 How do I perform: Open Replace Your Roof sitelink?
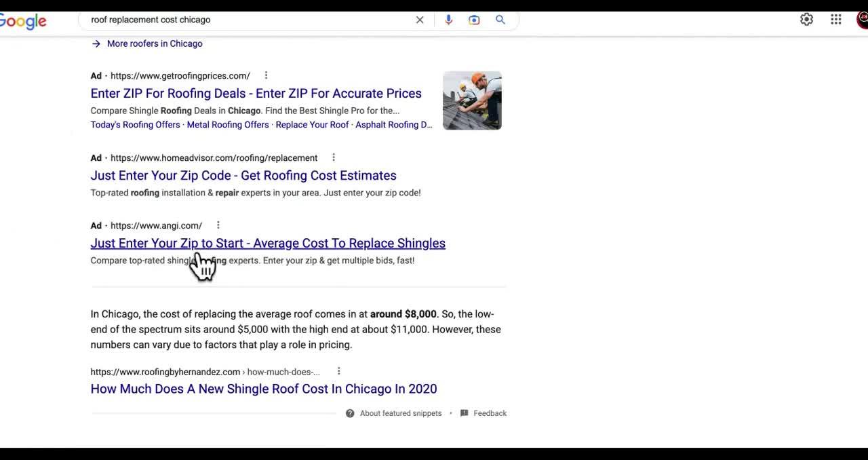coord(312,125)
